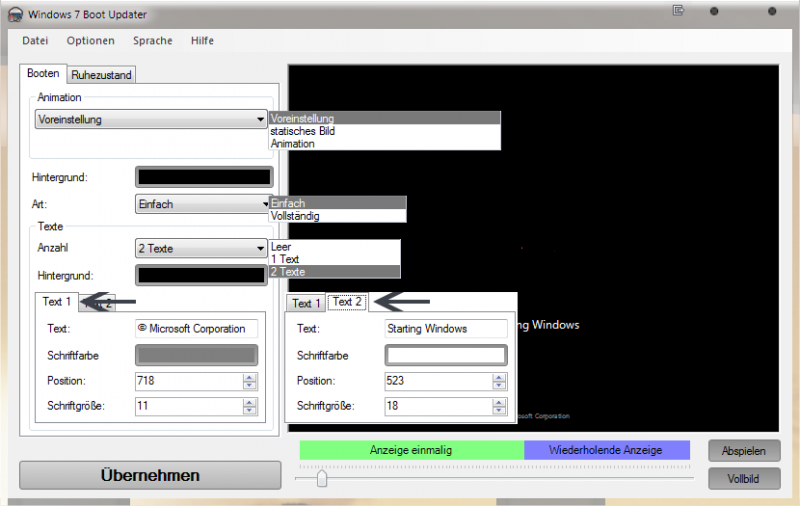Select Text 1 tab above Microsoft Corporation field
Viewport: 800px width, 506px height.
click(56, 301)
